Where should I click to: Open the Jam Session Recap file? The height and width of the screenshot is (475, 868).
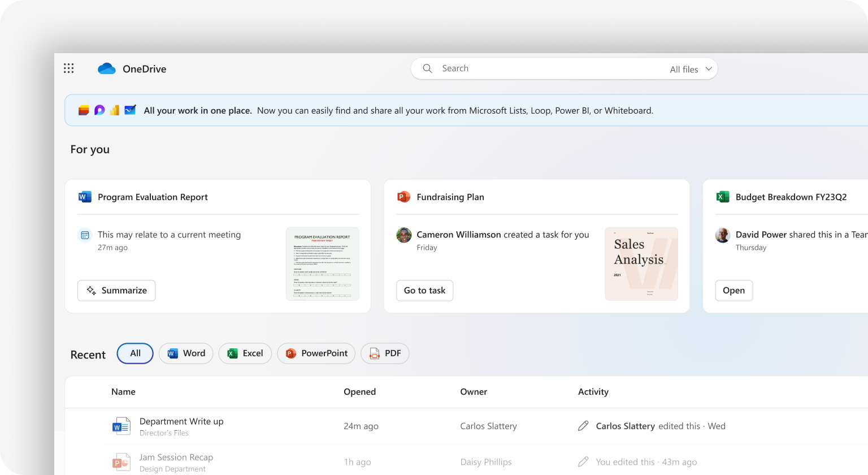176,457
